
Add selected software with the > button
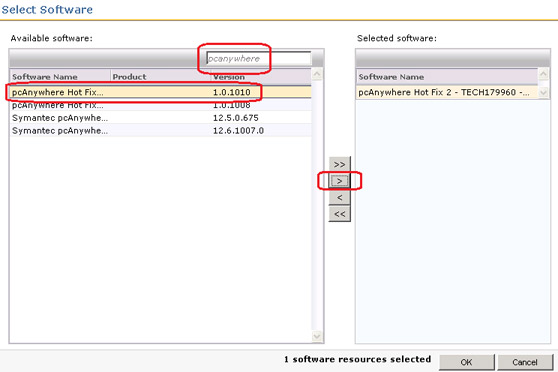tap(339, 181)
